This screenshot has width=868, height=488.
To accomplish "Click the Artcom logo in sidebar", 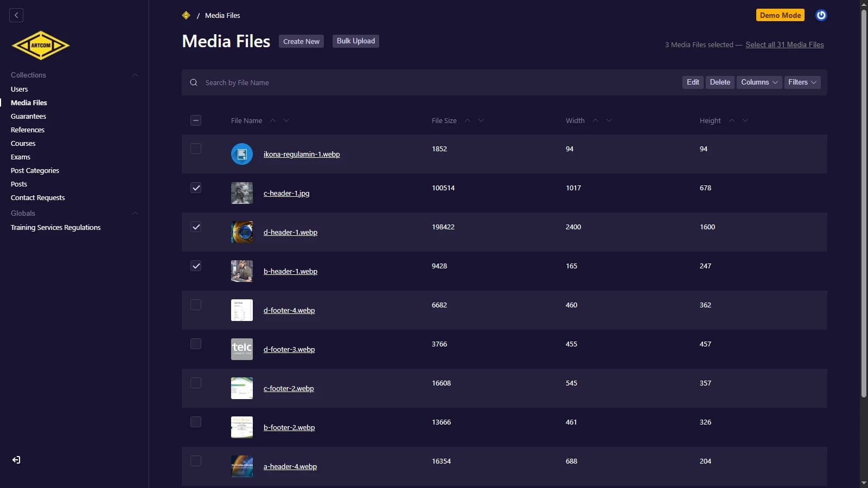I will pyautogui.click(x=41, y=46).
